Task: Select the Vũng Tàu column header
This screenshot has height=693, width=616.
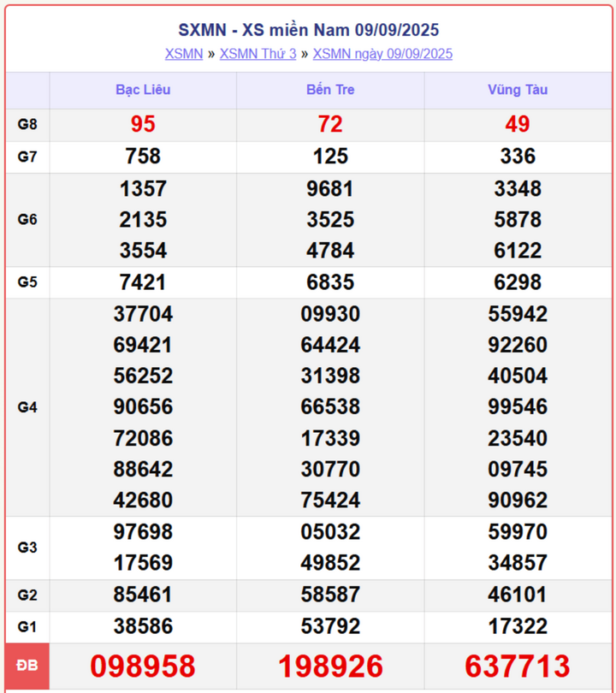Action: point(518,90)
